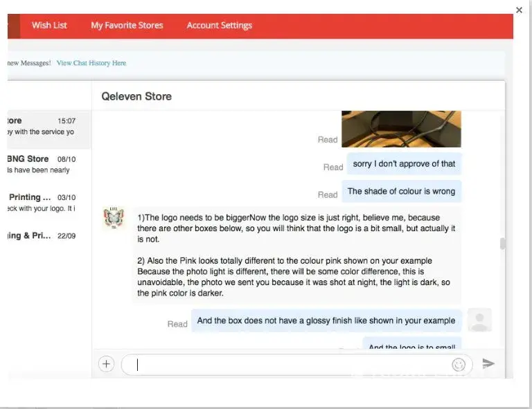Open Account Settings tab

219,26
